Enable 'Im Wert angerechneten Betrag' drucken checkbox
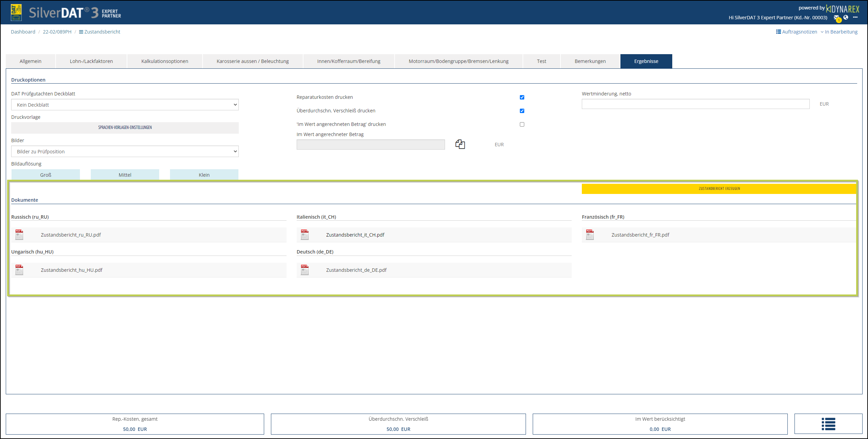Viewport: 868px width, 439px height. tap(522, 124)
